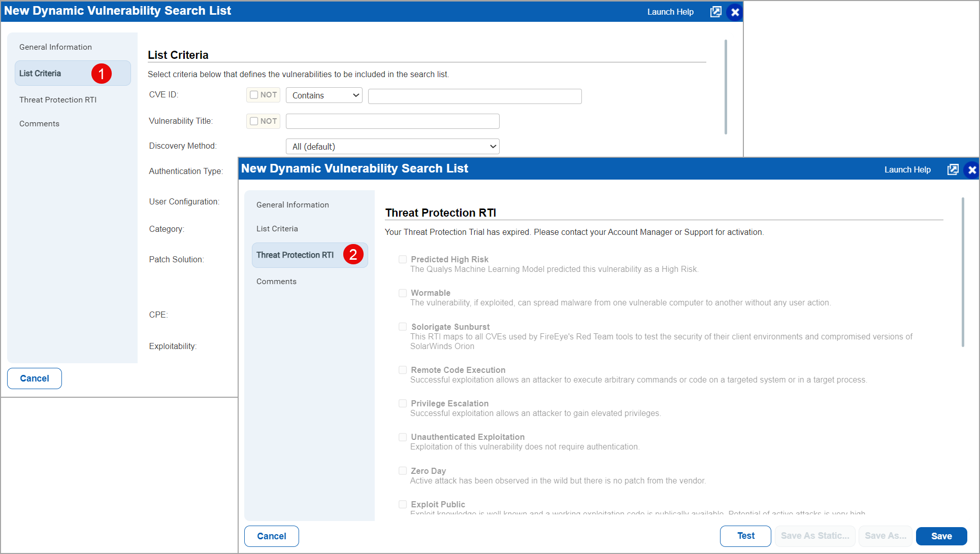
Task: Click the pop-out window icon in the top dialog
Action: (x=715, y=11)
